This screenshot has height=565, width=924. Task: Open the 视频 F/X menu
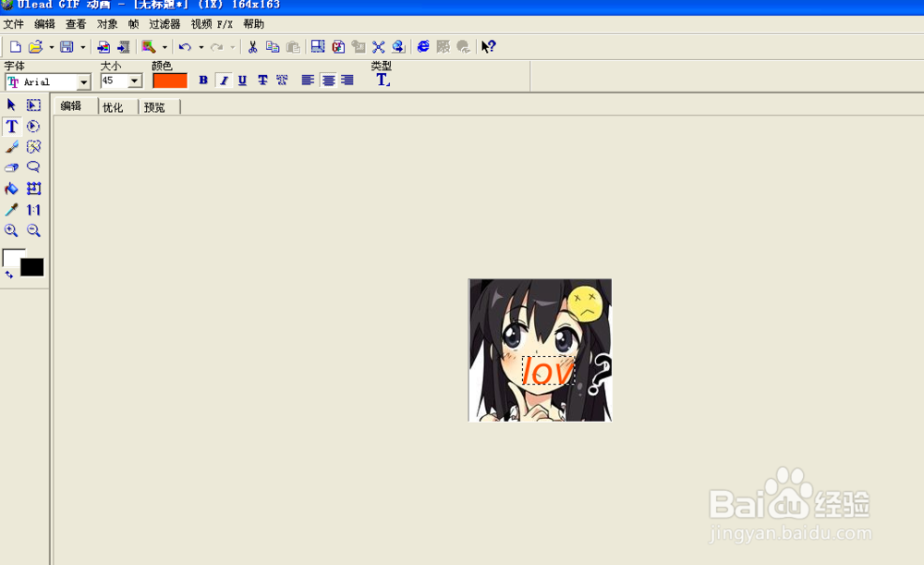tap(212, 24)
